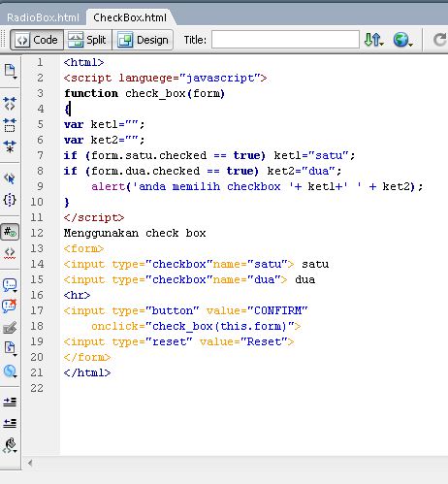Open the Open Documents list icon
This screenshot has width=448, height=484.
tap(10, 71)
